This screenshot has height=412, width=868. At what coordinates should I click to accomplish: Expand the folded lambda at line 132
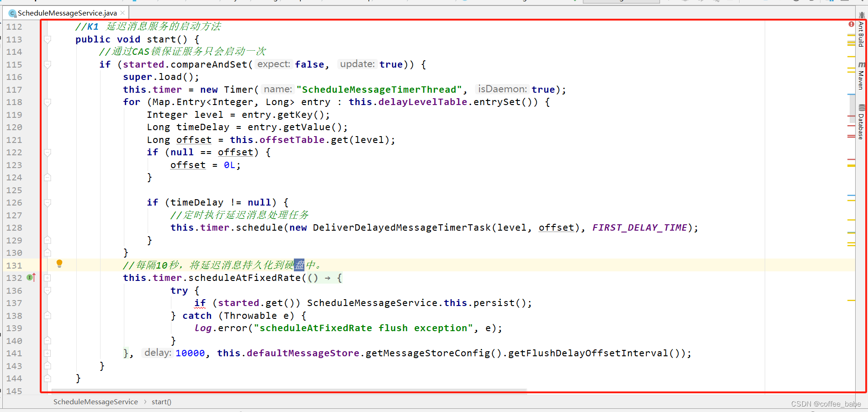point(48,278)
